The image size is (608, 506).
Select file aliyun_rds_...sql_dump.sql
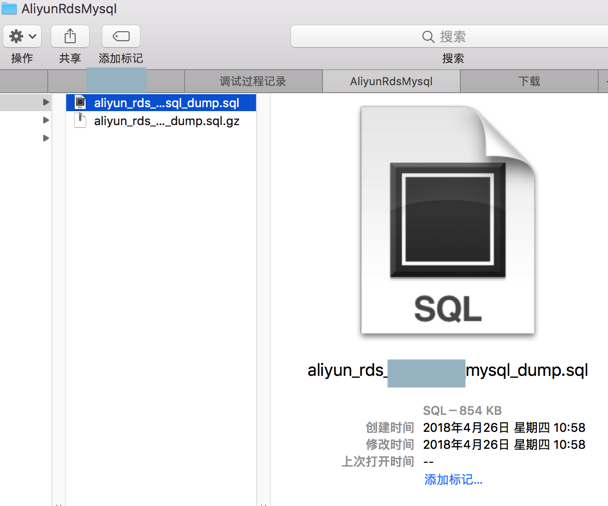pos(161,103)
